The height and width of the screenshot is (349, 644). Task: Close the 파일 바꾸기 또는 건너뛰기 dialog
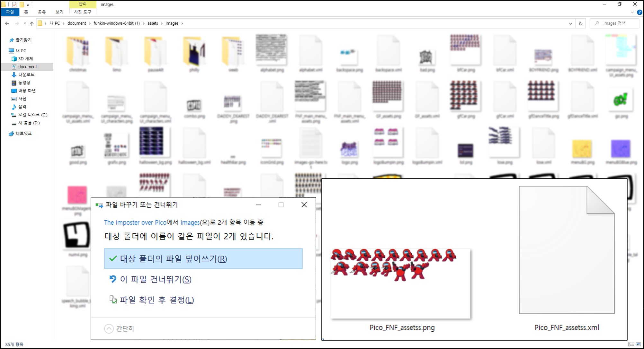coord(304,205)
